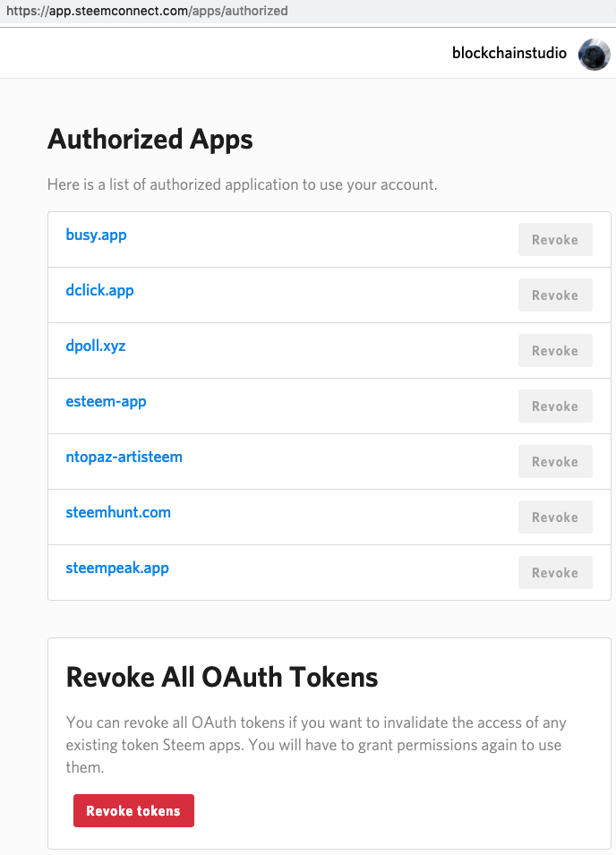This screenshot has width=616, height=855.
Task: Revoke access for steemhunt.com
Action: pyautogui.click(x=555, y=517)
